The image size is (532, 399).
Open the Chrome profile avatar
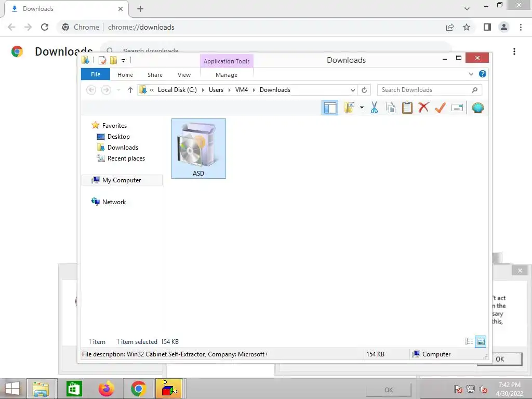(504, 27)
